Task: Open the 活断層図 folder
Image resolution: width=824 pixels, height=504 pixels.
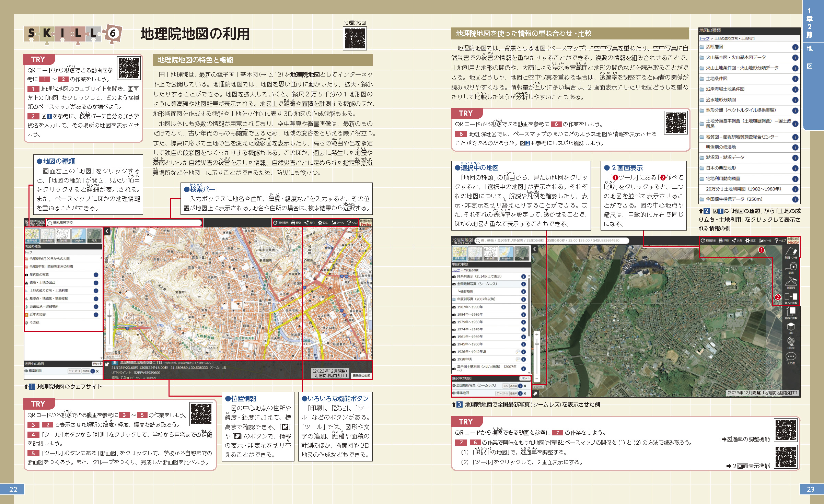Action: click(x=714, y=47)
